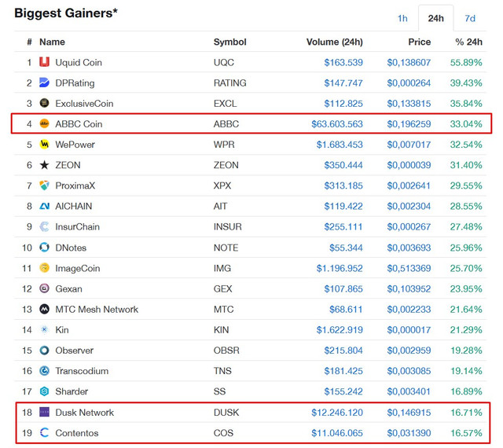Click the ExclusiveCoin logo icon

pyautogui.click(x=44, y=103)
